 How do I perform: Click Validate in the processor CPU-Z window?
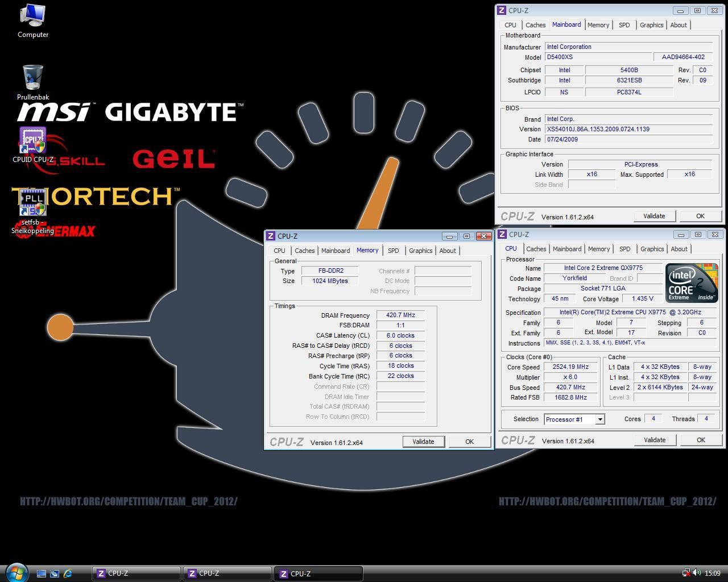[655, 440]
